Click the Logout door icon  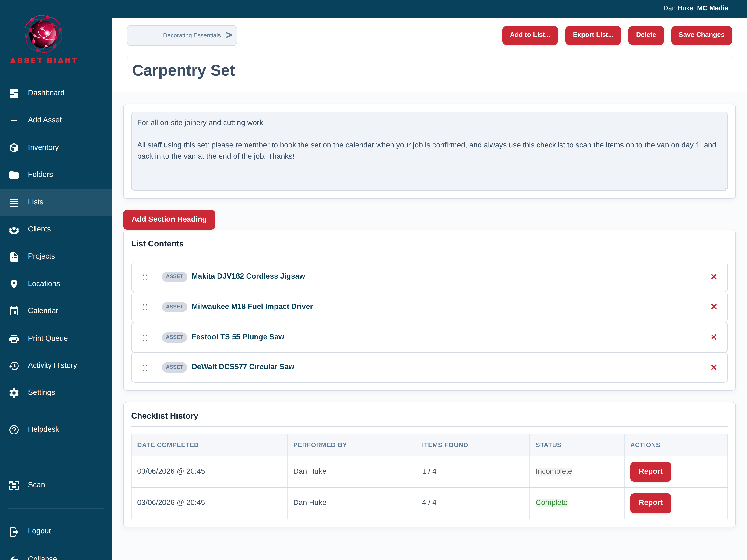coord(14,532)
